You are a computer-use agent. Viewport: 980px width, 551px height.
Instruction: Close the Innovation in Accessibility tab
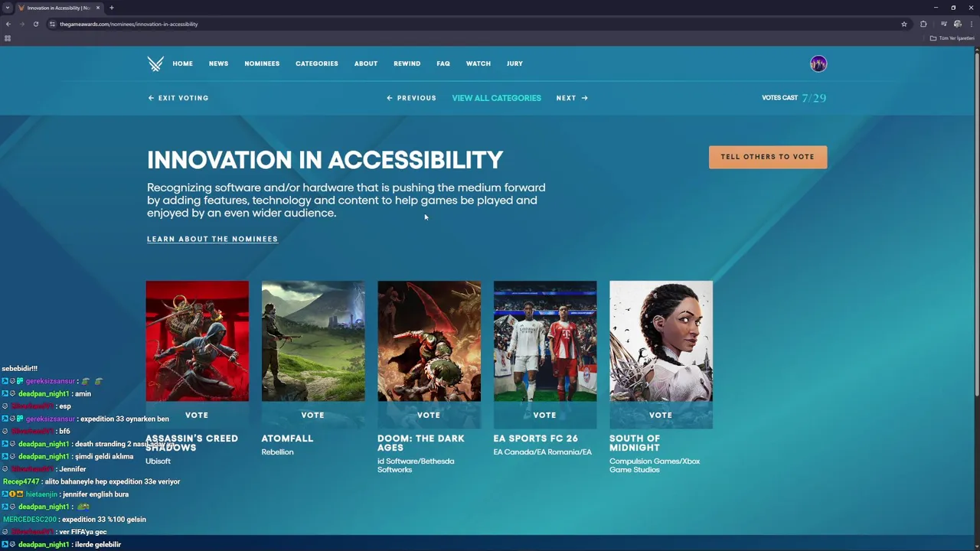(98, 8)
